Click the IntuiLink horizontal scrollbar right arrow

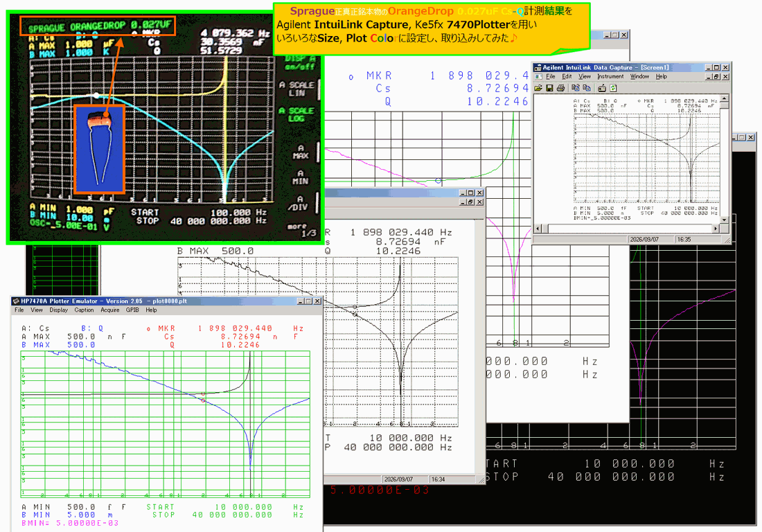(716, 228)
